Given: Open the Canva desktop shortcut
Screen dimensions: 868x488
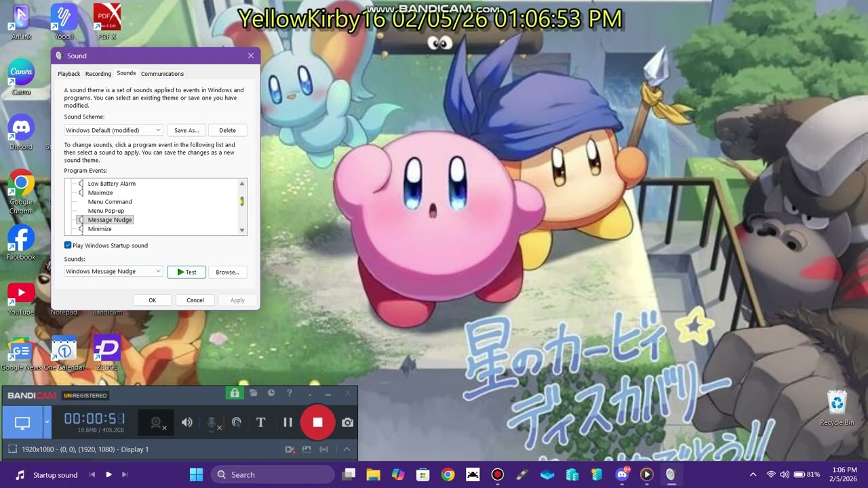Looking at the screenshot, I should coord(21,76).
